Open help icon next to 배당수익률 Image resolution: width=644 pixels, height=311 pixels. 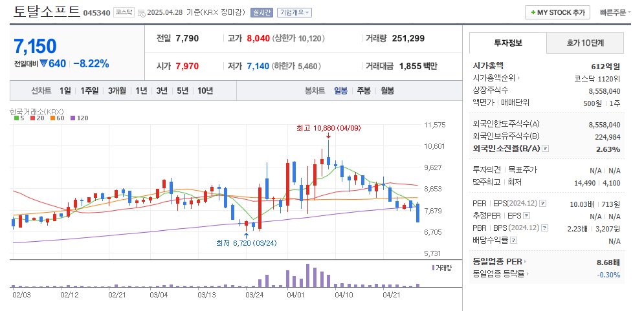point(513,241)
